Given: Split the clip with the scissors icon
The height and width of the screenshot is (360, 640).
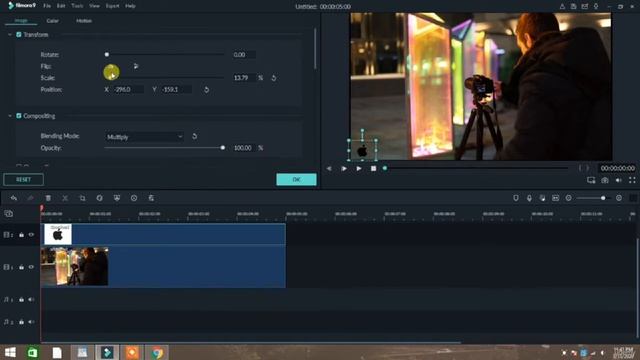Looking at the screenshot, I should [65, 198].
